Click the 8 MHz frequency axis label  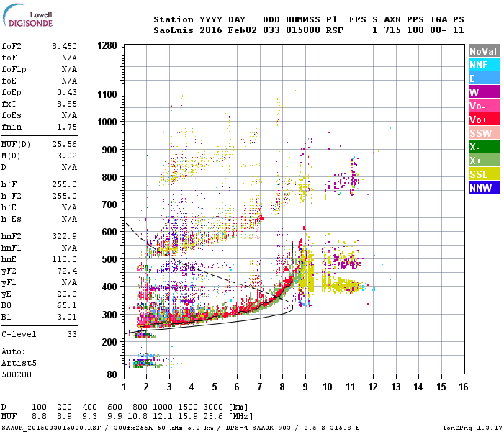point(282,387)
